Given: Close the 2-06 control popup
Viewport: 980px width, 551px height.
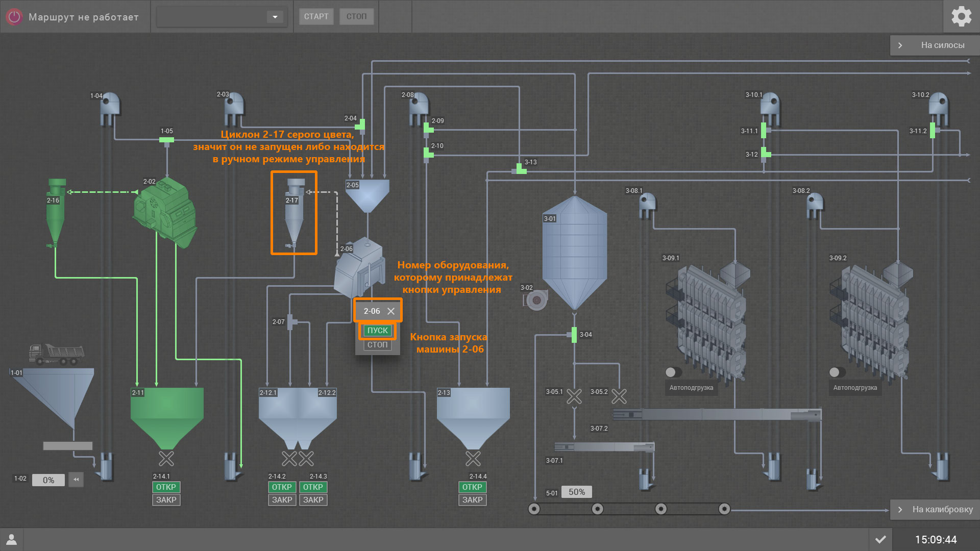Looking at the screenshot, I should pos(391,311).
